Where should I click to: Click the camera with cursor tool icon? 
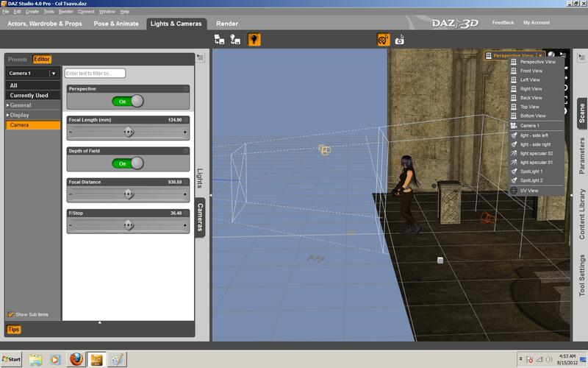coord(400,40)
